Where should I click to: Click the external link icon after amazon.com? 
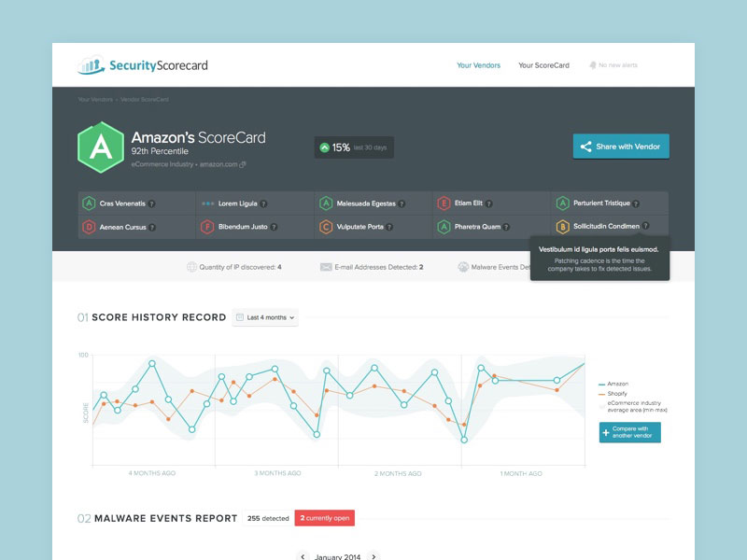point(243,164)
